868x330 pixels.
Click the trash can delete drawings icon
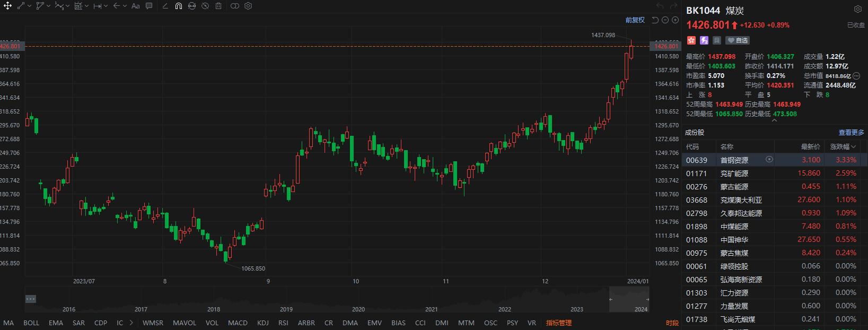point(218,6)
